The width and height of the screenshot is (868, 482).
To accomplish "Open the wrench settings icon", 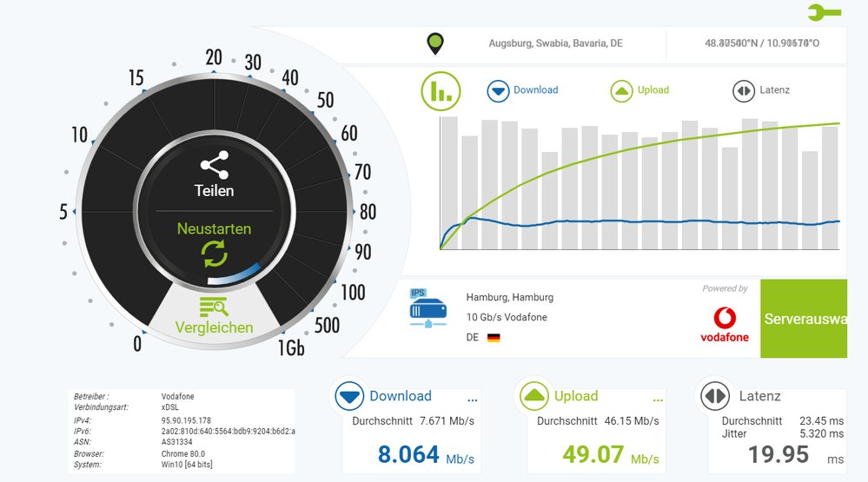I will point(825,12).
